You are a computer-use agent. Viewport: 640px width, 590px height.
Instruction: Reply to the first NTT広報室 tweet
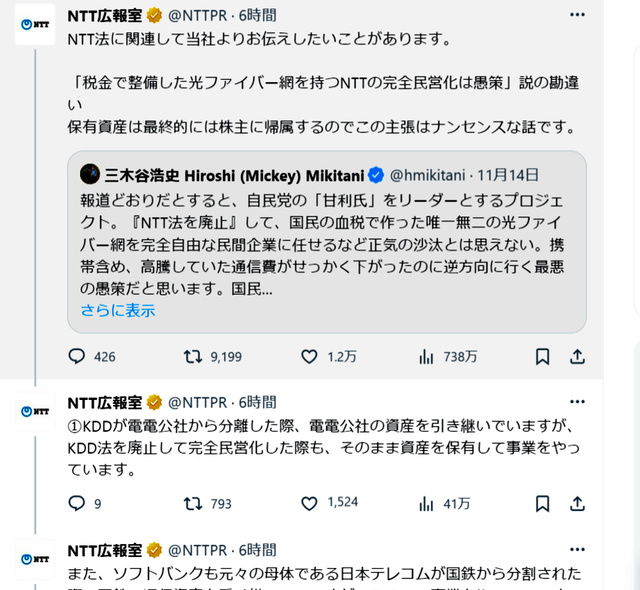pos(77,357)
